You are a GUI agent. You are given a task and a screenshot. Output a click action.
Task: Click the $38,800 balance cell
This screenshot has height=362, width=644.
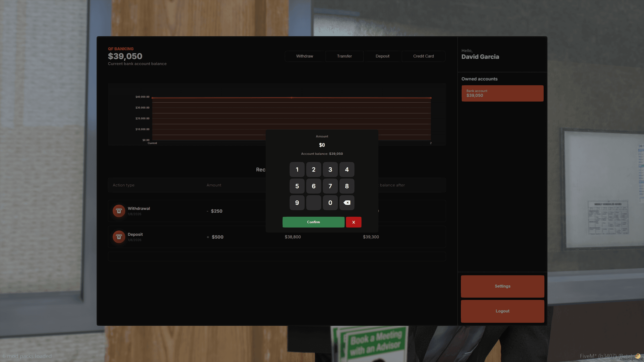click(293, 237)
